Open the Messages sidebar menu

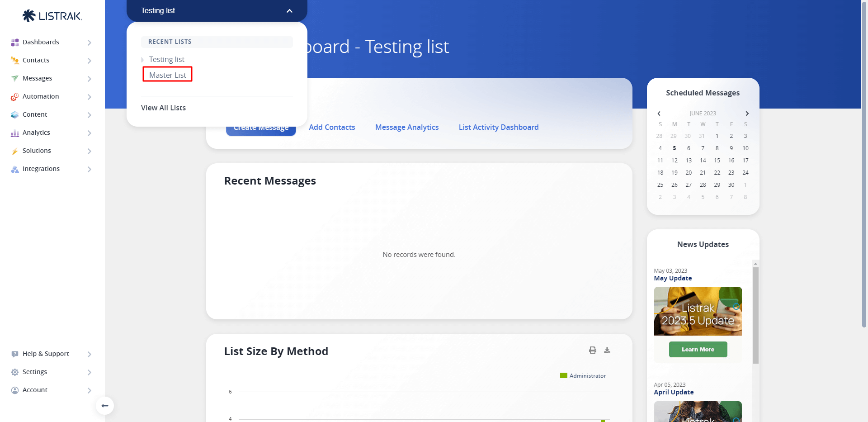tap(38, 78)
